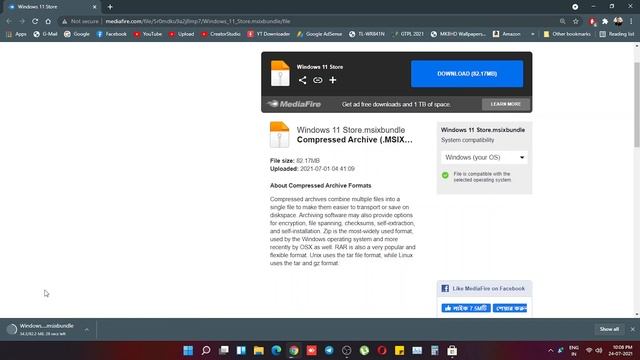Open the TL-WR841N bookmark

click(x=367, y=34)
